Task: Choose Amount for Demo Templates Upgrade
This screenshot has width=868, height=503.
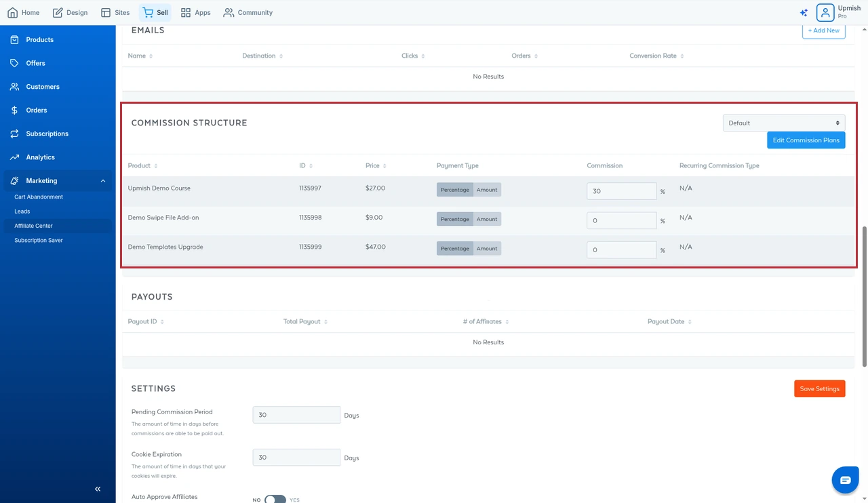Action: point(487,248)
